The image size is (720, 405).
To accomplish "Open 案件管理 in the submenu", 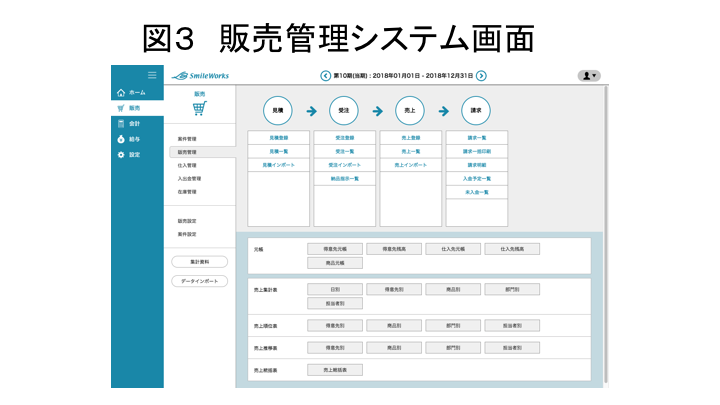I will (x=187, y=139).
